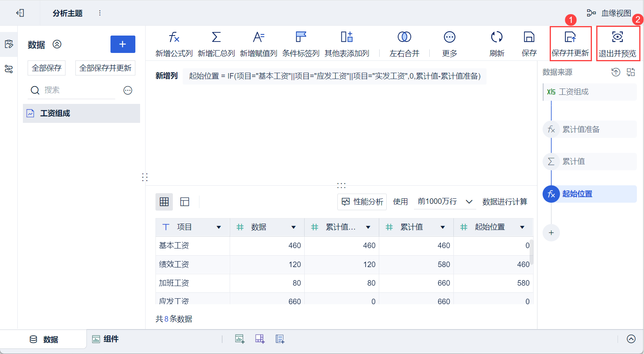The height and width of the screenshot is (354, 644).
Task: Collapse the 数据 panel with chevron circle
Action: point(57,44)
